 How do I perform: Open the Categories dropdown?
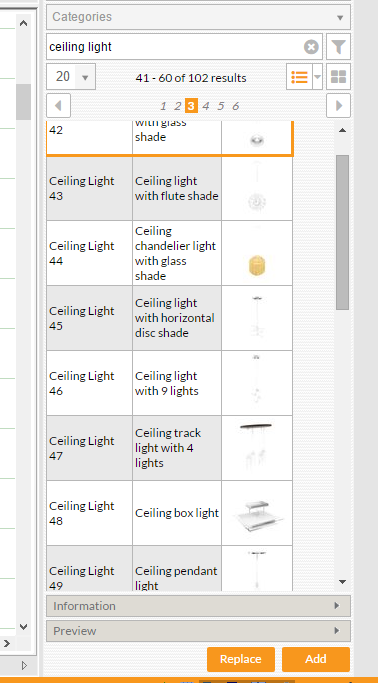199,17
